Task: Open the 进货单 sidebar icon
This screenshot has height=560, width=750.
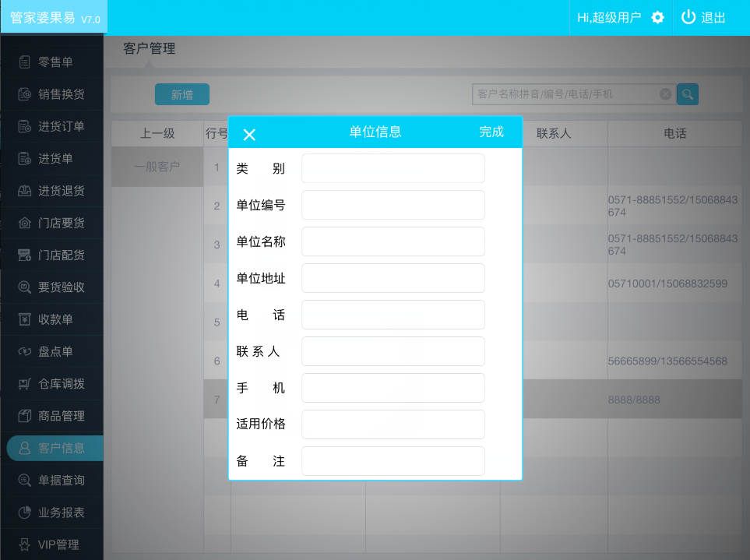Action: [24, 158]
